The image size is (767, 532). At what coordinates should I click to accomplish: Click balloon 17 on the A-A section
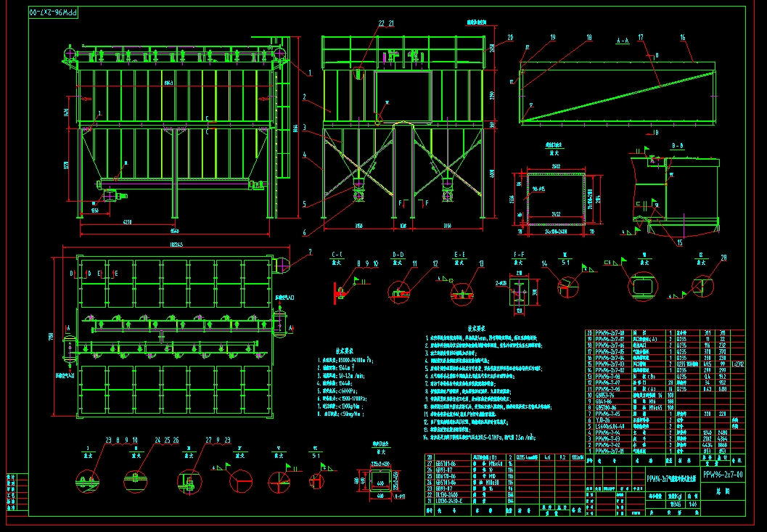(x=640, y=36)
